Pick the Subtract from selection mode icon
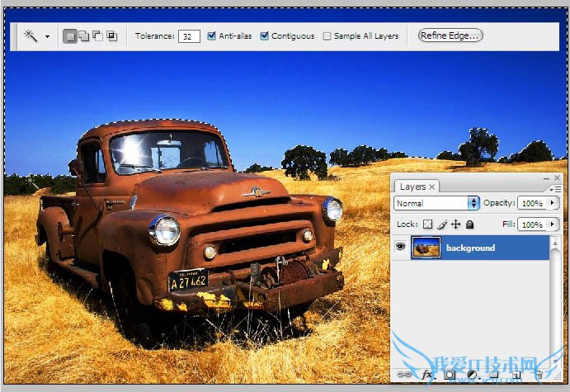570x392 pixels. pos(97,36)
